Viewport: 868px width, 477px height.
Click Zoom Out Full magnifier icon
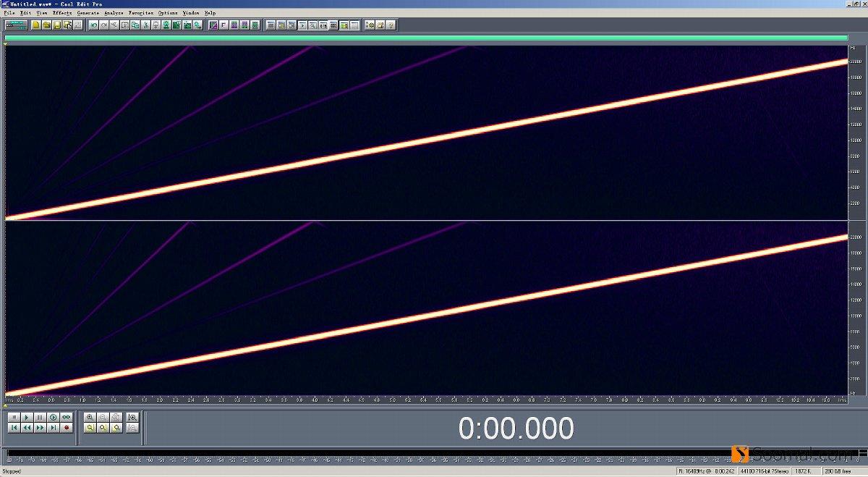[x=116, y=418]
